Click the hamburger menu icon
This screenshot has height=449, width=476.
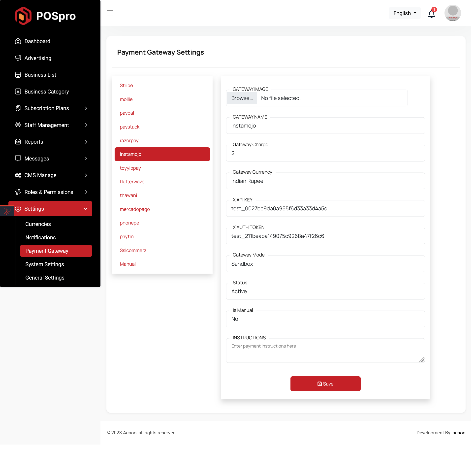pyautogui.click(x=110, y=13)
